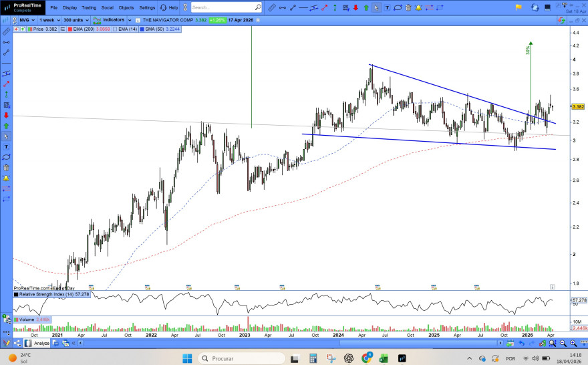Toggle the cursor pointer mode in top toolbar
Image resolution: width=588 pixels, height=365 pixels.
(377, 8)
